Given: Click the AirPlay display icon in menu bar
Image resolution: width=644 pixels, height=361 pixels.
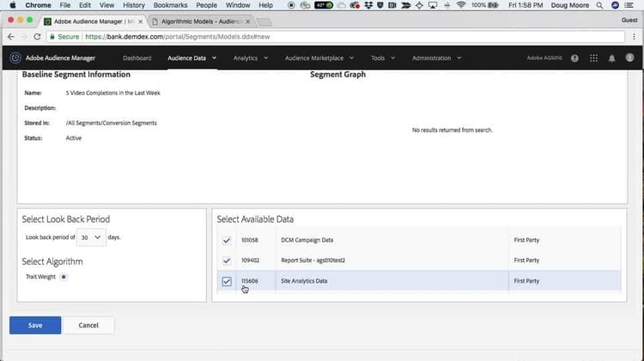Looking at the screenshot, I should 433,5.
